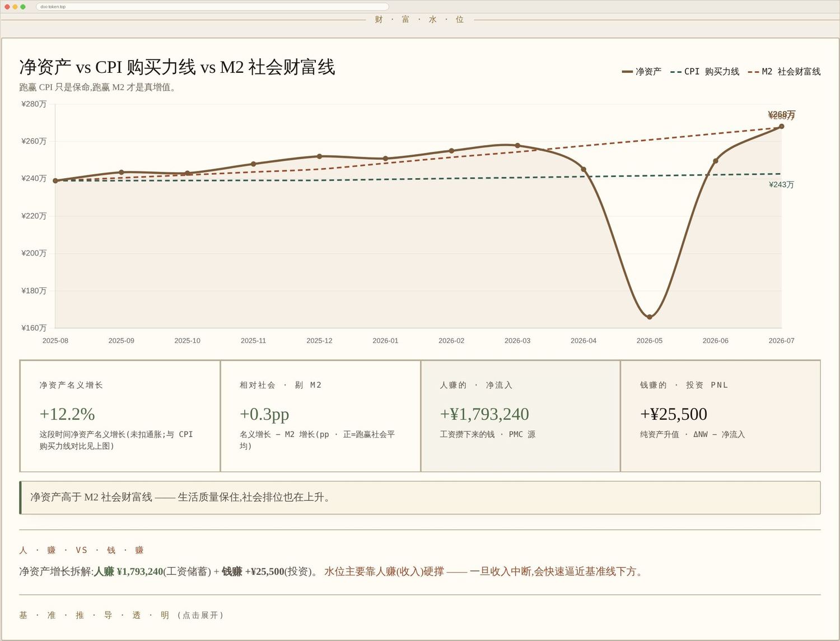Click 纯资产升值 · ΔNW − 净流入 caption
840x641 pixels.
point(692,434)
